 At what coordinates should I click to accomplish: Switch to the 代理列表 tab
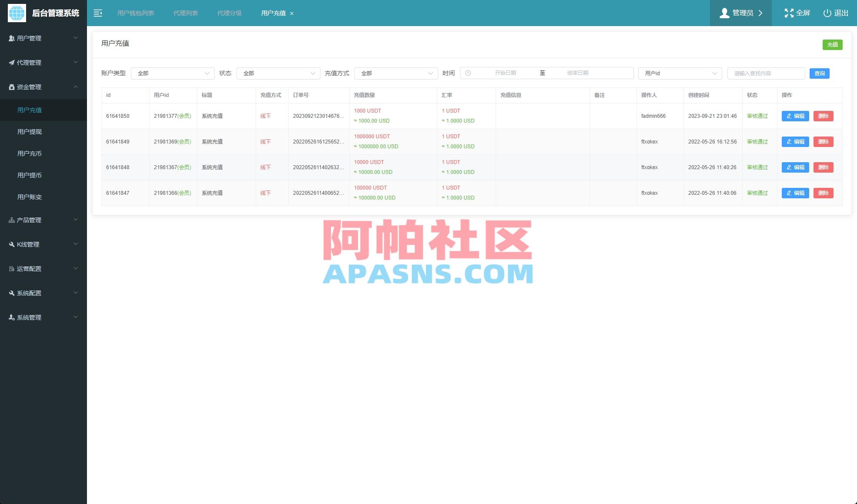tap(186, 13)
